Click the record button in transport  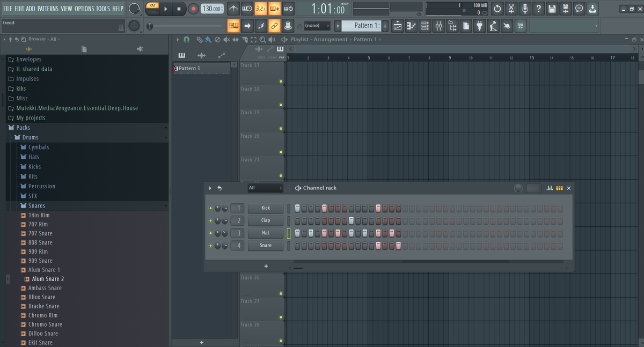193,9
